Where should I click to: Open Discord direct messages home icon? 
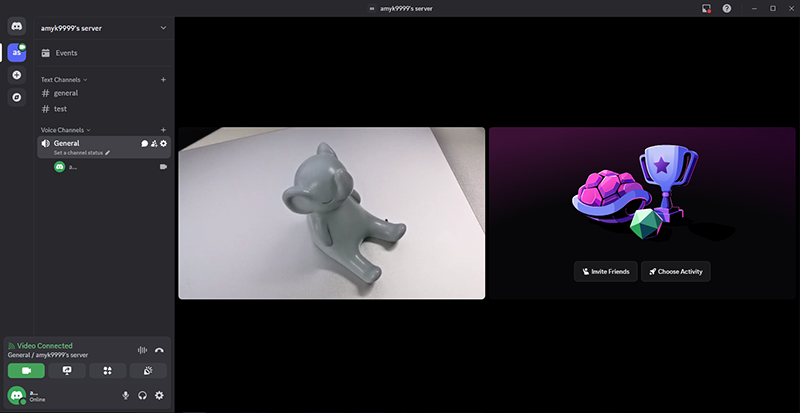pos(16,26)
